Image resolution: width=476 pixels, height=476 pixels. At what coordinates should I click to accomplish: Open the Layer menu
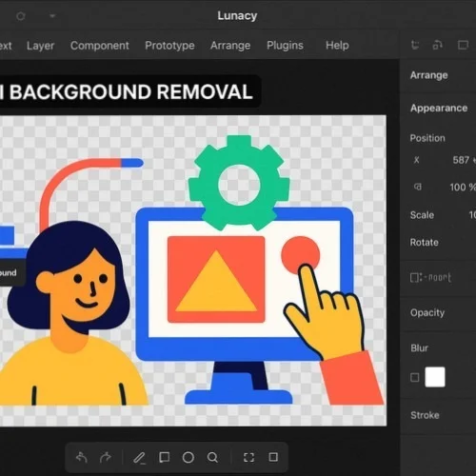[x=40, y=46]
